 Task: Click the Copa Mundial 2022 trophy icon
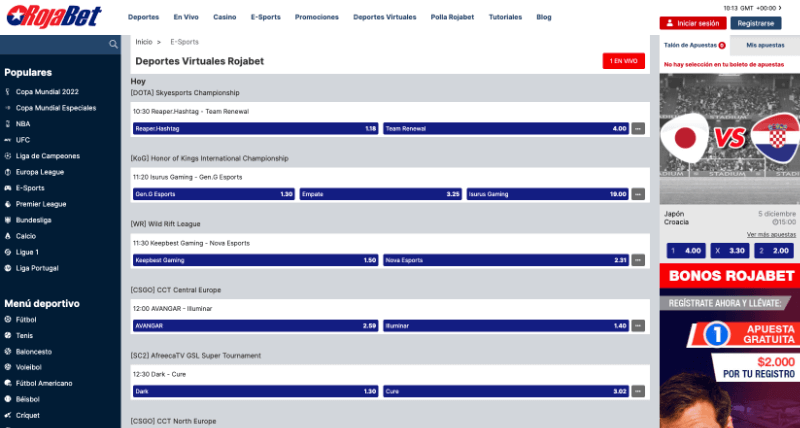(7, 92)
